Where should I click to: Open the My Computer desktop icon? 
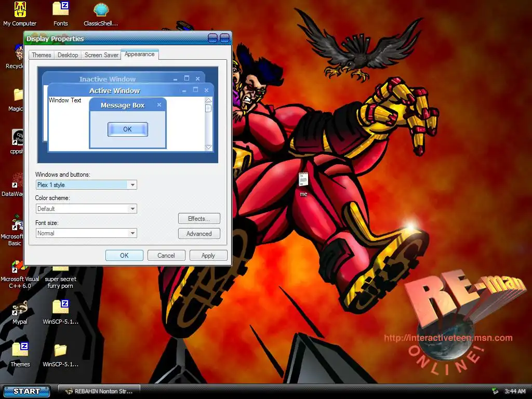tap(20, 9)
